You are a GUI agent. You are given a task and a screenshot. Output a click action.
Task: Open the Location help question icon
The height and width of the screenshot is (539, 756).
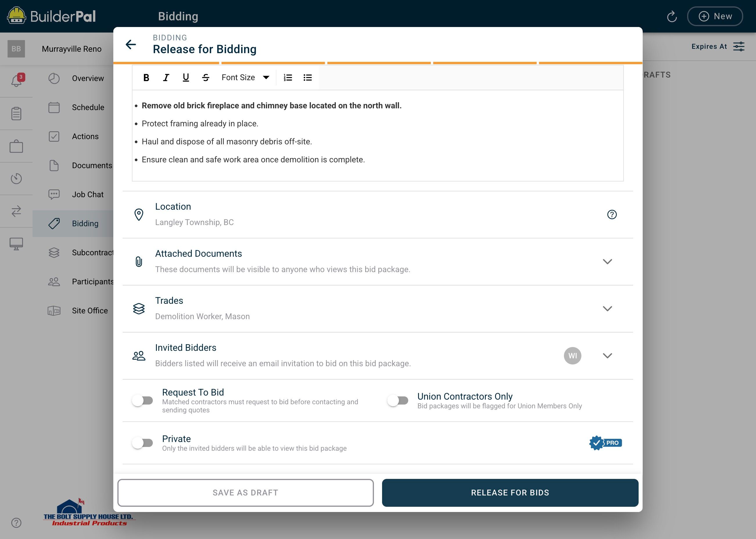tap(612, 214)
